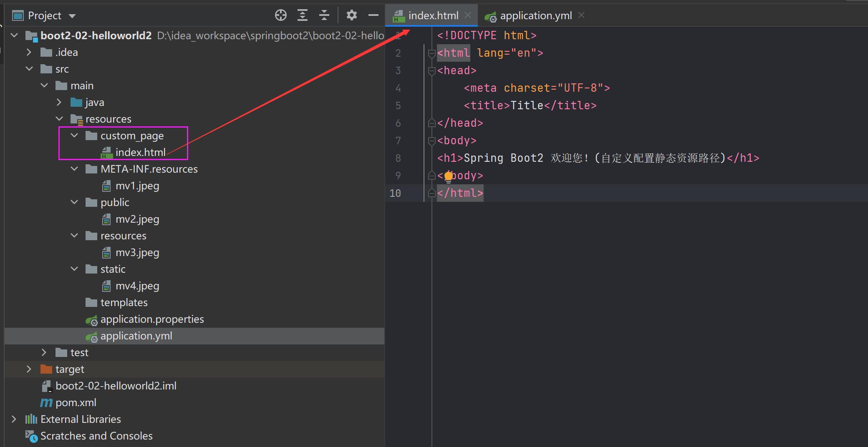The image size is (868, 447).
Task: Collapse the public folder
Action: click(x=74, y=202)
